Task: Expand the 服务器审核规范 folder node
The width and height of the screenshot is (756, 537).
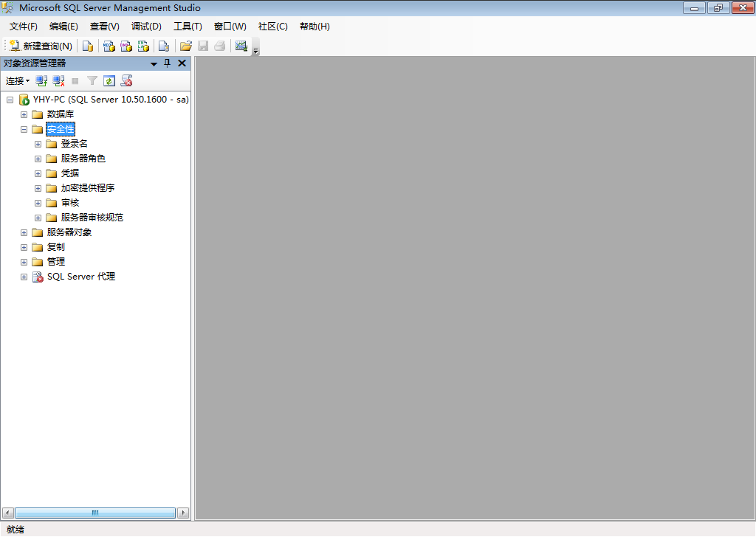Action: pyautogui.click(x=38, y=218)
